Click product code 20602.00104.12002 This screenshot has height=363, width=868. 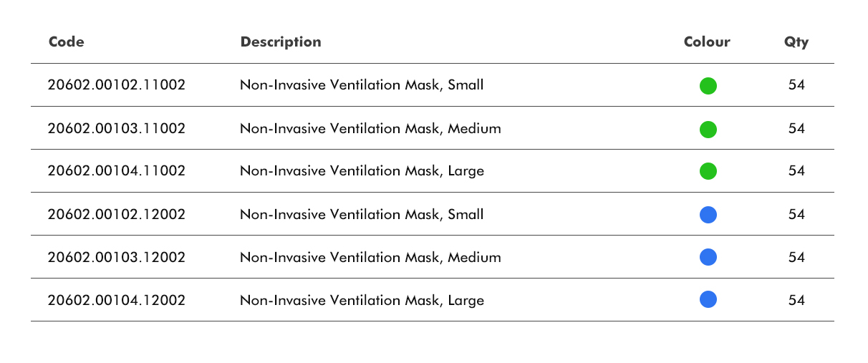117,301
